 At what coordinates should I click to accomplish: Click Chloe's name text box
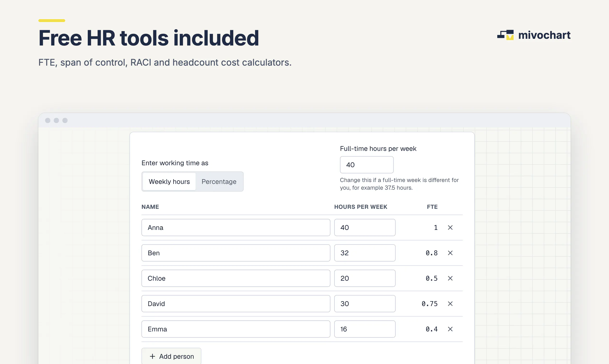(236, 279)
